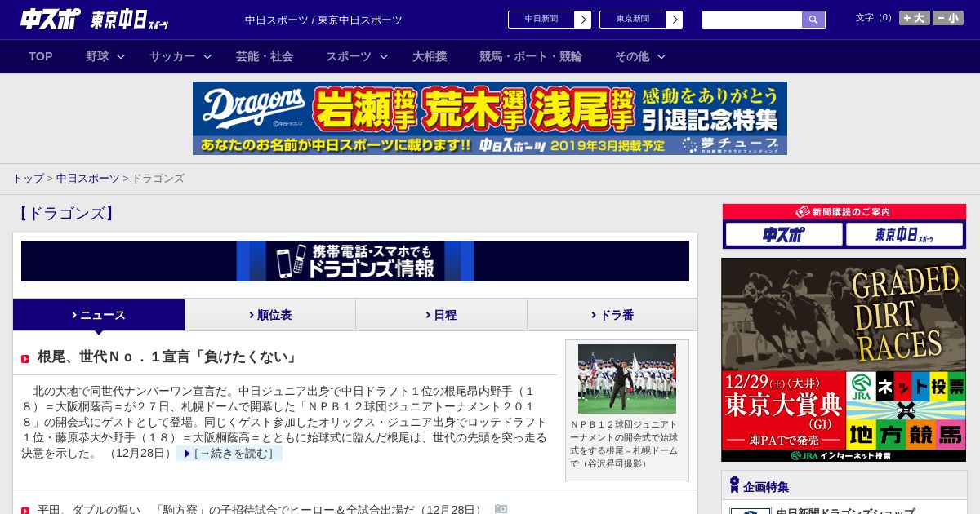
Task: Follow トップ breadcrumb link
Action: click(x=28, y=179)
